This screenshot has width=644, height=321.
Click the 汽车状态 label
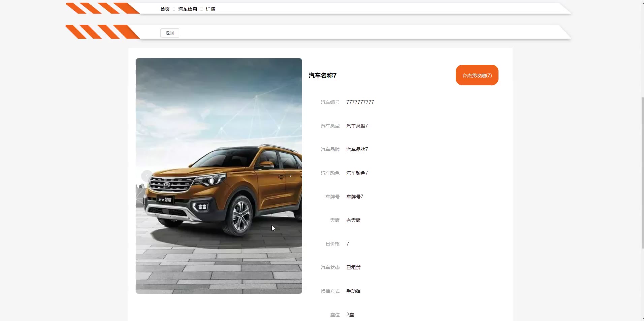330,267
